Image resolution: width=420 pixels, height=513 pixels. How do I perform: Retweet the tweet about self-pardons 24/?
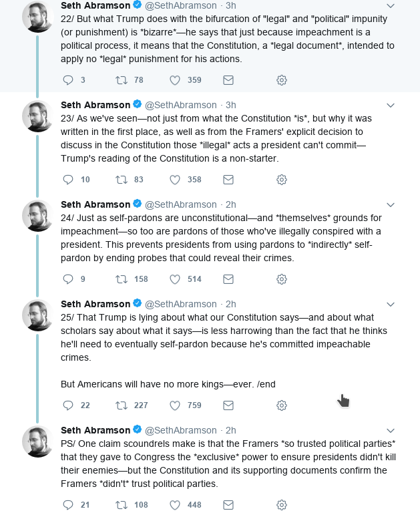122,279
